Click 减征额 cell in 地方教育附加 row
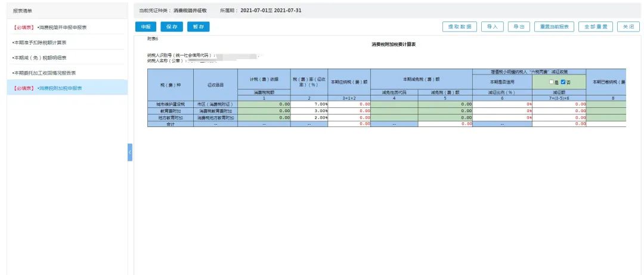644x275 pixels. pos(559,118)
